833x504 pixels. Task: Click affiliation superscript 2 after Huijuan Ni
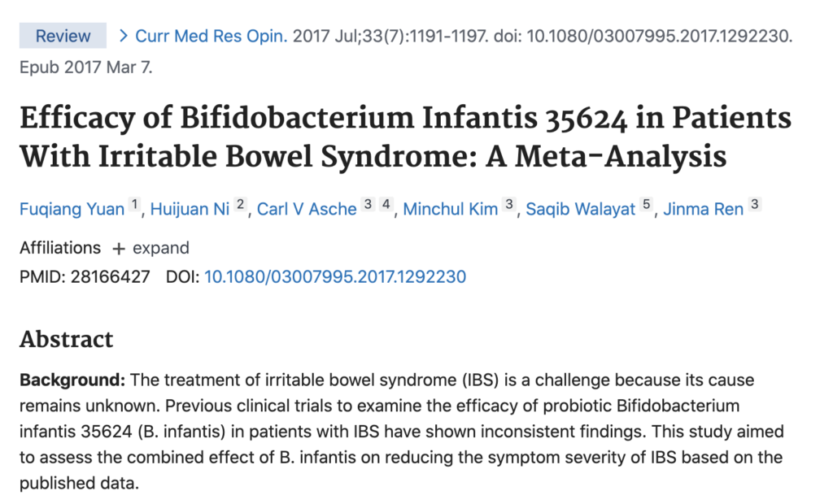[x=240, y=206]
